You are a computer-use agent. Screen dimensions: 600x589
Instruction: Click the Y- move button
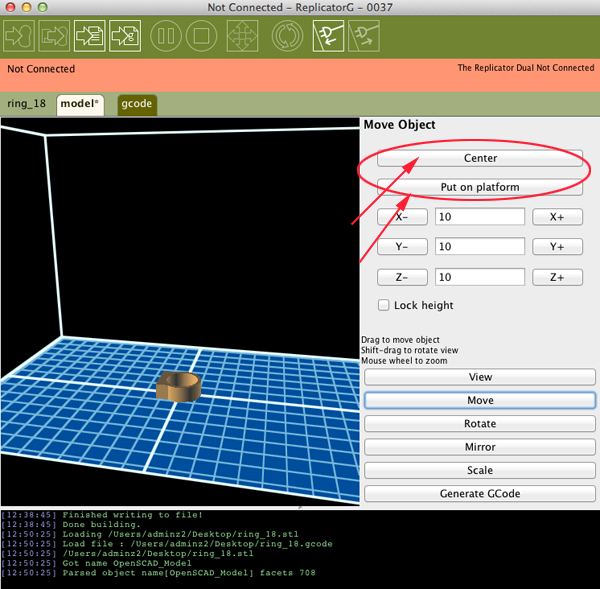(x=402, y=246)
